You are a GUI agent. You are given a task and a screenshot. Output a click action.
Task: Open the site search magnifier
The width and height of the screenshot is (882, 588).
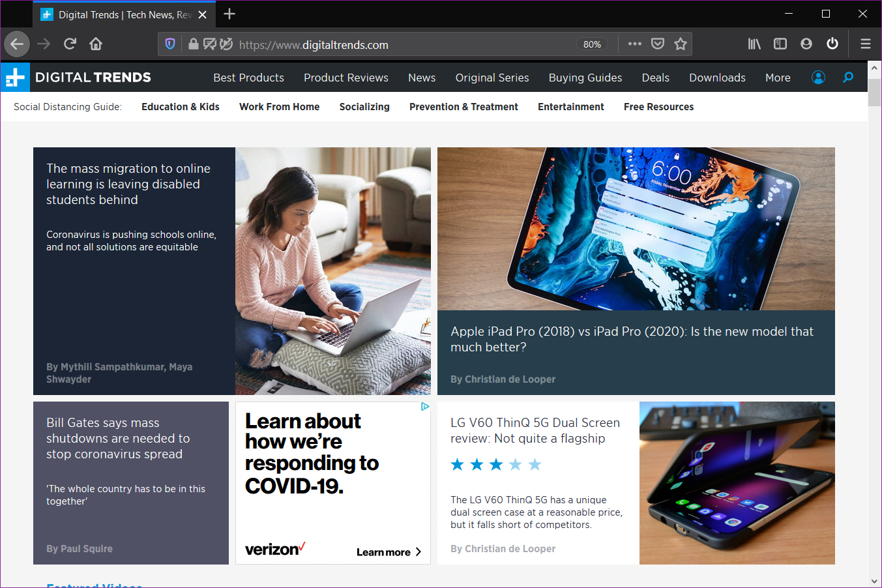(848, 78)
